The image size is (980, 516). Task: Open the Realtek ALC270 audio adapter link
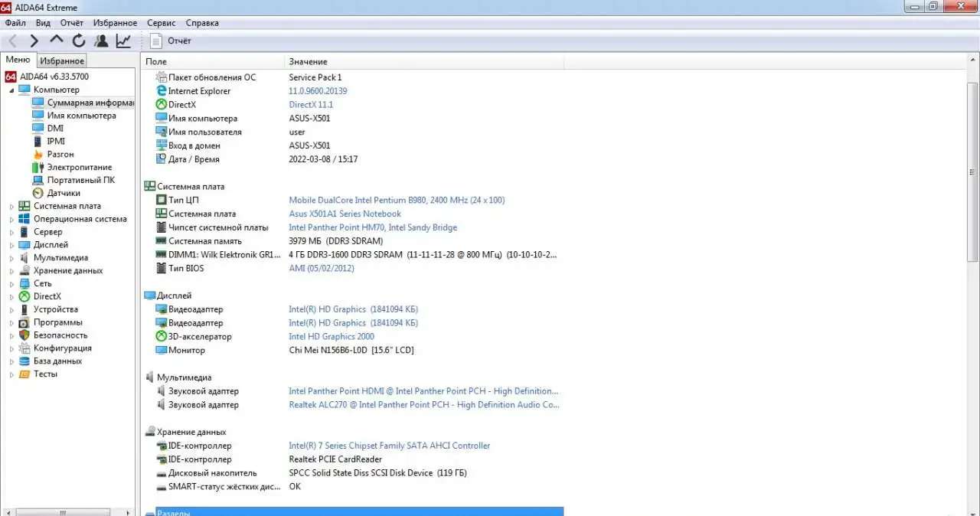(424, 405)
